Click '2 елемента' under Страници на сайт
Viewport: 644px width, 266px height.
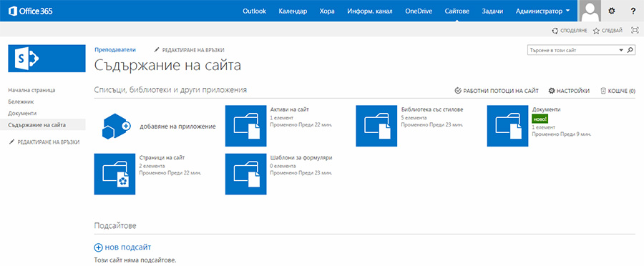pos(152,166)
